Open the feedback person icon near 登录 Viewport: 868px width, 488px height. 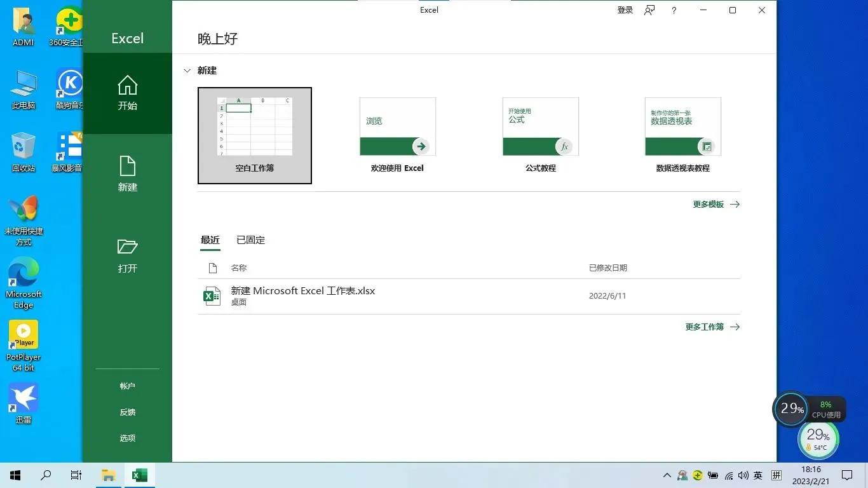click(649, 10)
